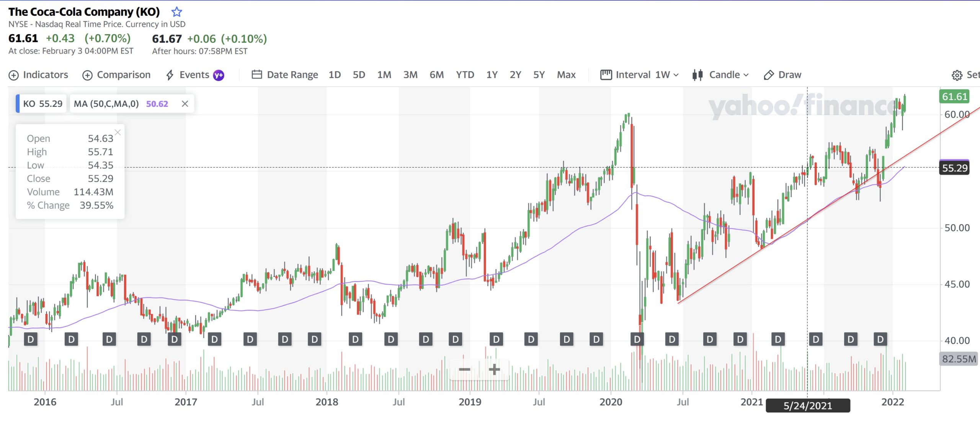Remove the MA (50,C,MA,0) indicator
Image resolution: width=980 pixels, height=422 pixels.
click(x=185, y=104)
